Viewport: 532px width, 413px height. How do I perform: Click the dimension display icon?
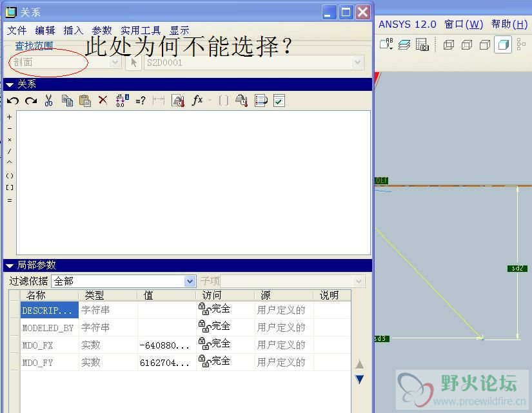pos(159,101)
